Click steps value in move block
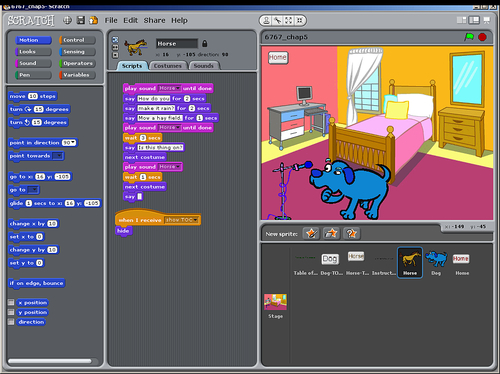The image size is (500, 374). (33, 96)
